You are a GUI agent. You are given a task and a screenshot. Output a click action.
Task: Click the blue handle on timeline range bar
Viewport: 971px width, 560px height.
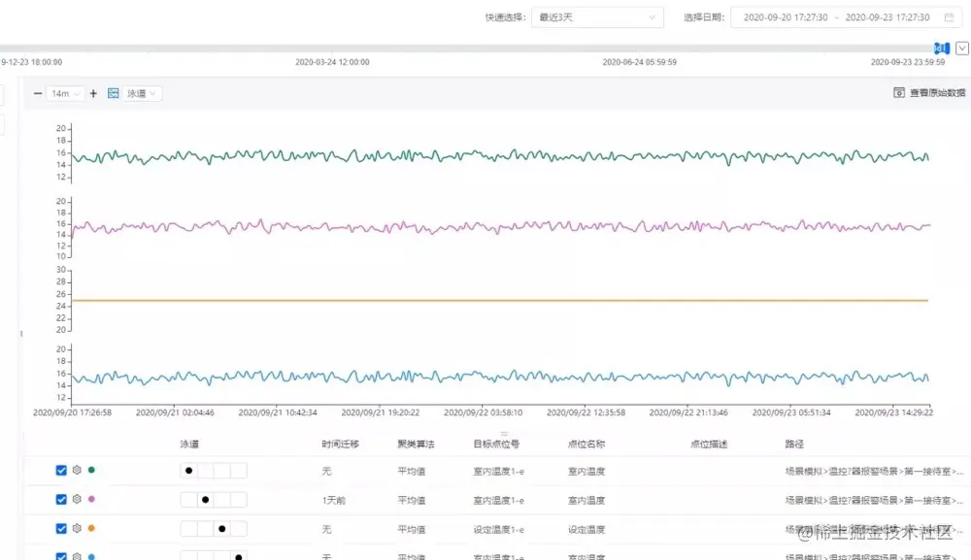click(x=941, y=49)
